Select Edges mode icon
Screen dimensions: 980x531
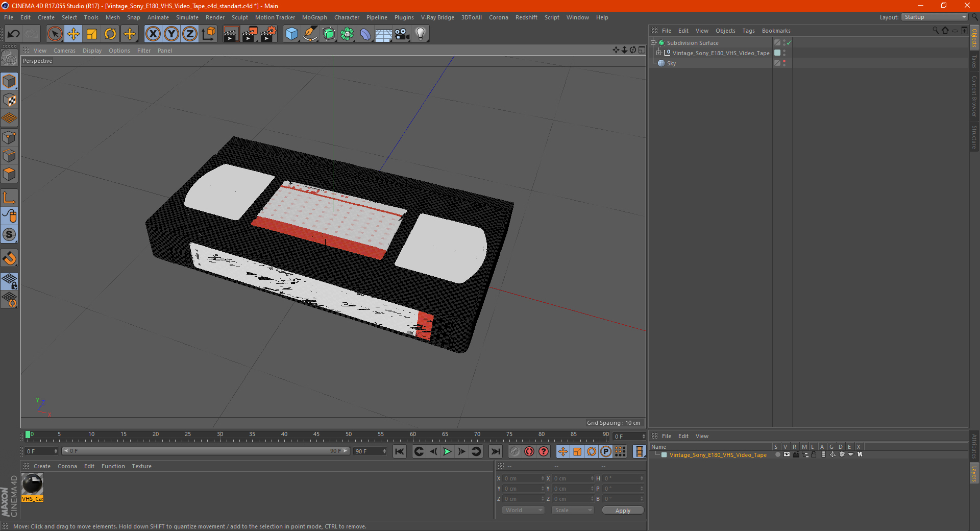point(9,156)
